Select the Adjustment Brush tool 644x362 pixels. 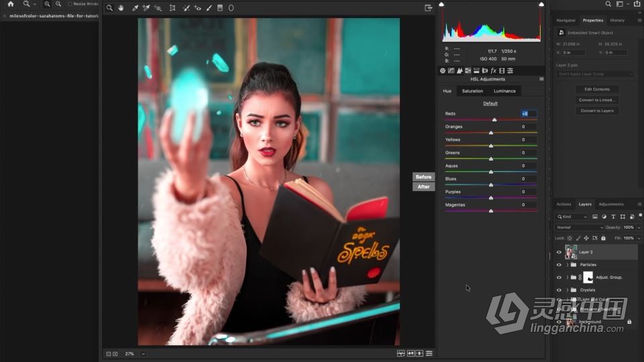point(209,8)
